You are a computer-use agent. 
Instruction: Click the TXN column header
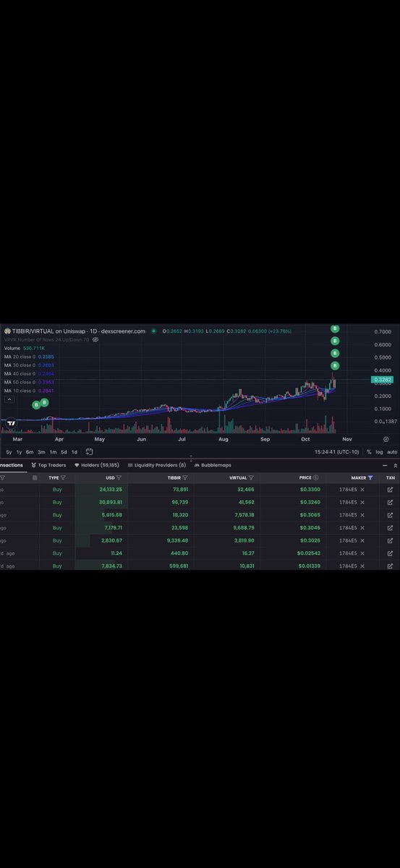pos(391,478)
